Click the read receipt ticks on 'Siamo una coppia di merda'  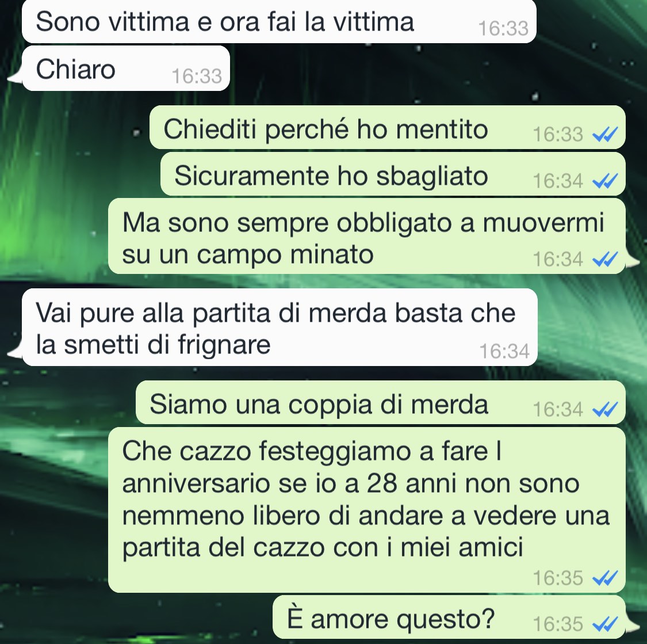[605, 409]
